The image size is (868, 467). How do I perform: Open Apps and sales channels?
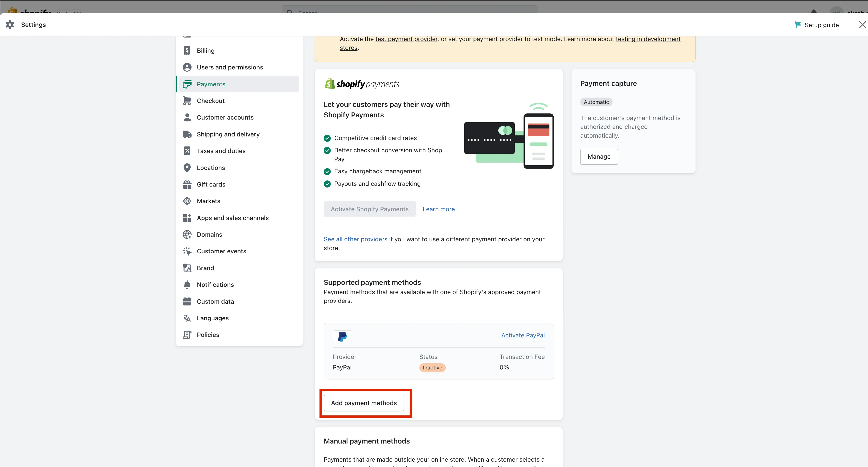(239, 218)
